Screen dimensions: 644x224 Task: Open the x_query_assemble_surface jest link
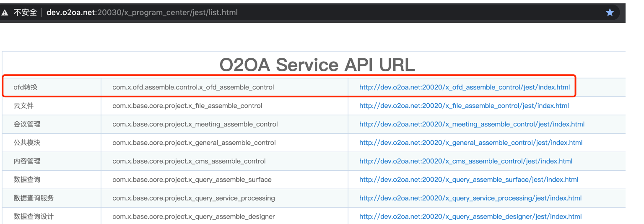tap(468, 180)
